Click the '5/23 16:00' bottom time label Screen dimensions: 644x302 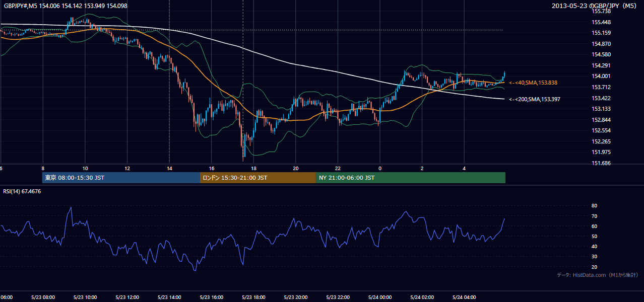click(x=212, y=297)
